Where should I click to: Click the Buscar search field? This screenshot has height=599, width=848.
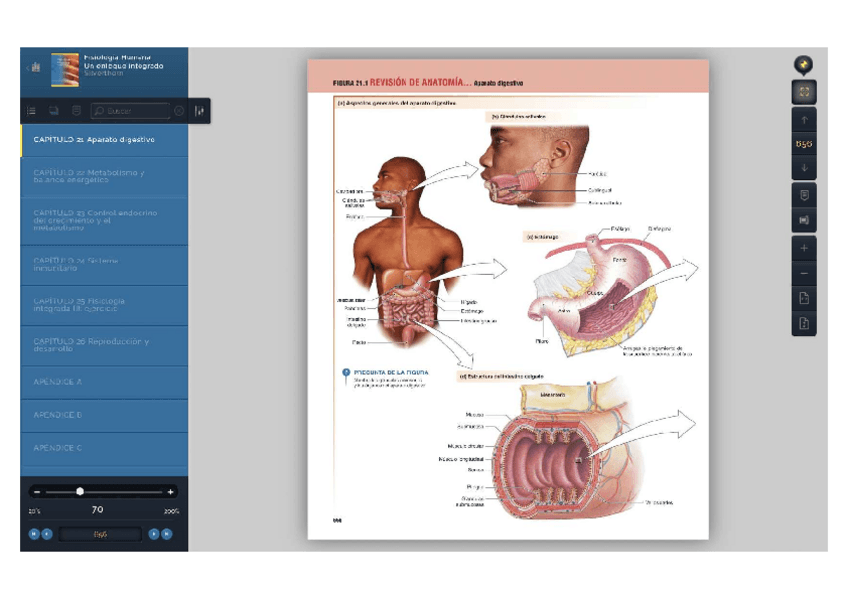pos(130,111)
